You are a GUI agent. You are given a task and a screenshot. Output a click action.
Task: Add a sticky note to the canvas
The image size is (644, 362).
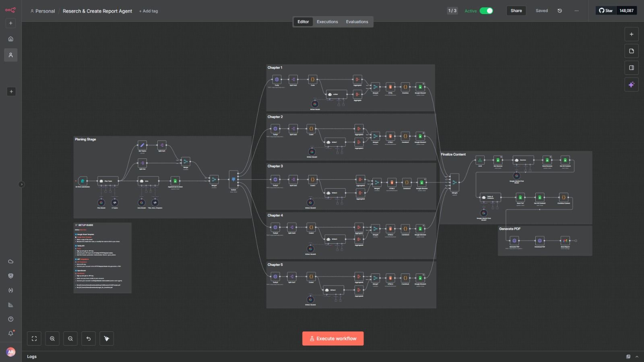(632, 51)
